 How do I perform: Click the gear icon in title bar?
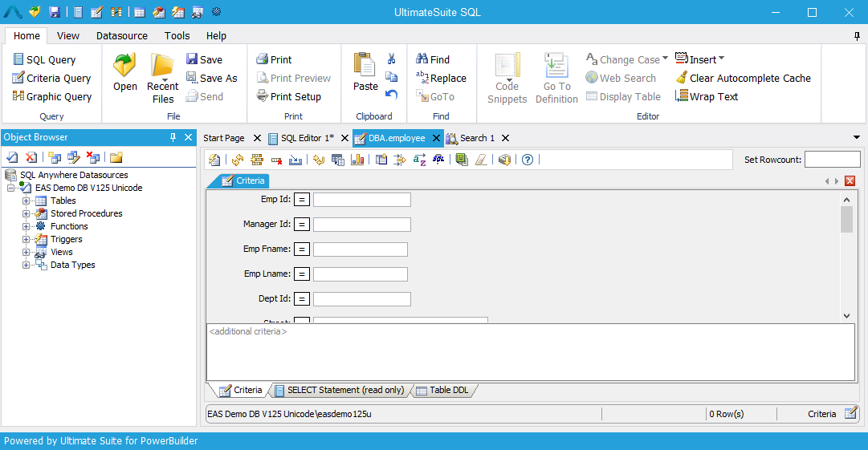(x=216, y=12)
